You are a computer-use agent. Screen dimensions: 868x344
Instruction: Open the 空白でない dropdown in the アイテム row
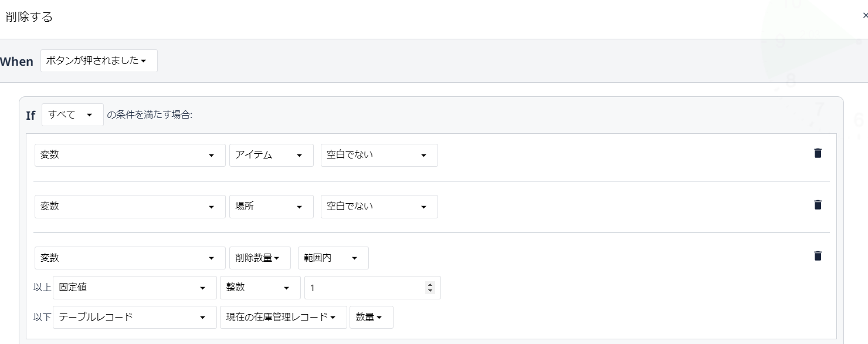coord(379,156)
